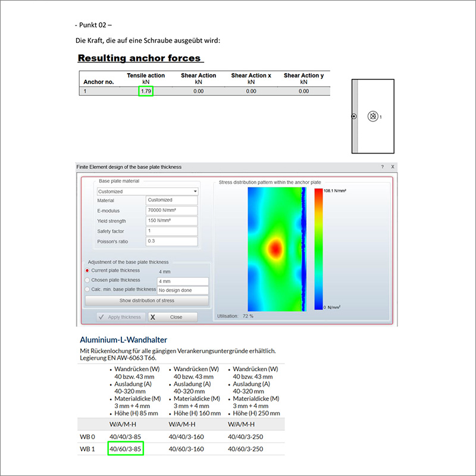Edit the Poisson's ratio value 0.3
476x476 pixels.
point(171,241)
